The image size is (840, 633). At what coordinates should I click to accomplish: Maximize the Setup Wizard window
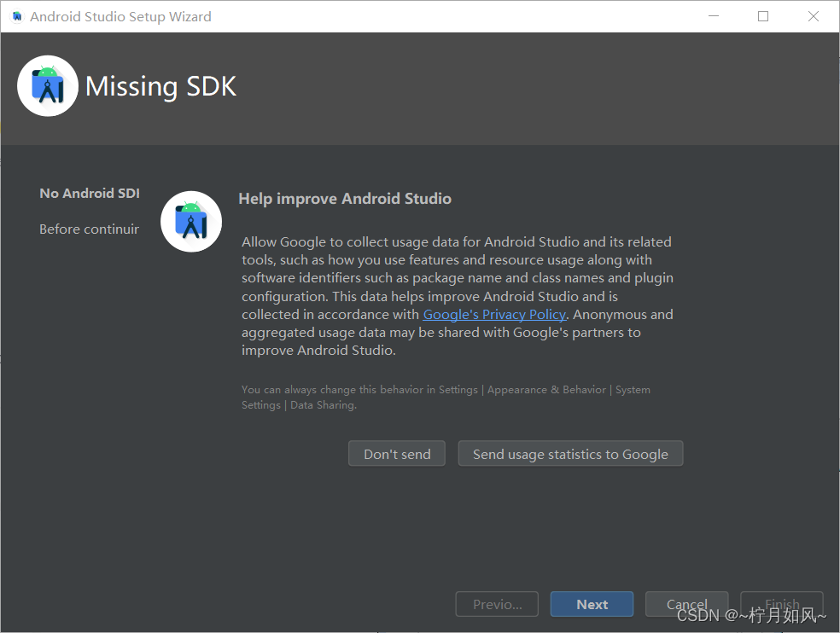[x=763, y=16]
